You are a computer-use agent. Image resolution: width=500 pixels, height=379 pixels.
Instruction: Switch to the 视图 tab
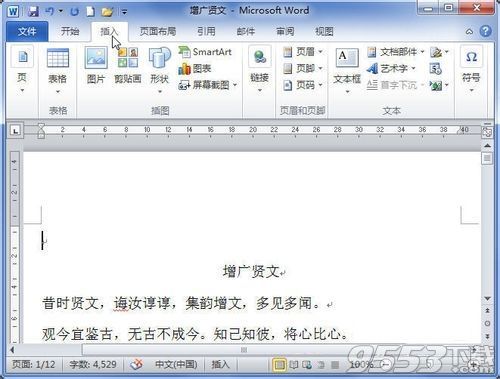click(x=324, y=32)
